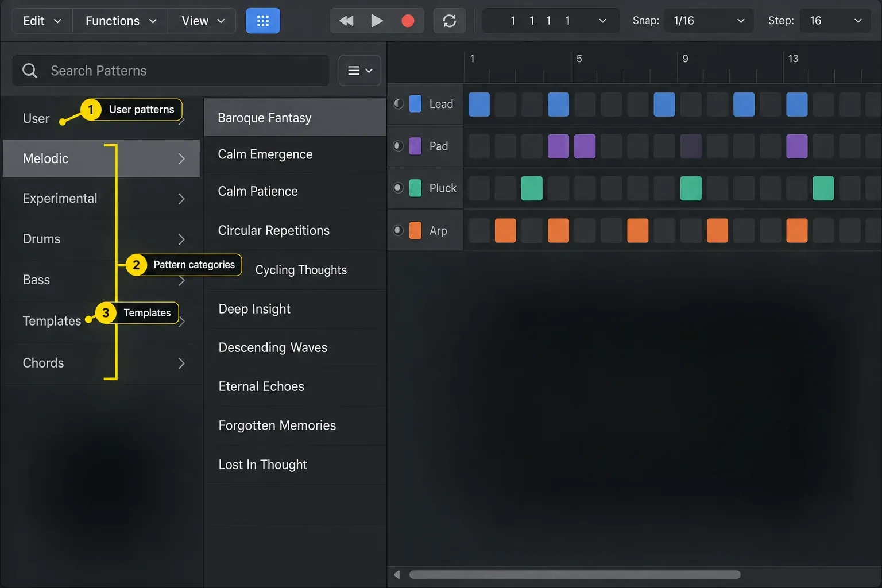Viewport: 882px width, 588px height.
Task: Choose the Deep Insight pattern
Action: 295,309
